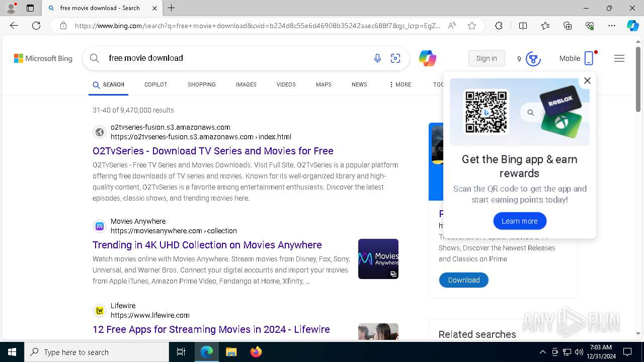This screenshot has width=644, height=362.
Task: Close the Bing app rewards popup
Action: (587, 80)
